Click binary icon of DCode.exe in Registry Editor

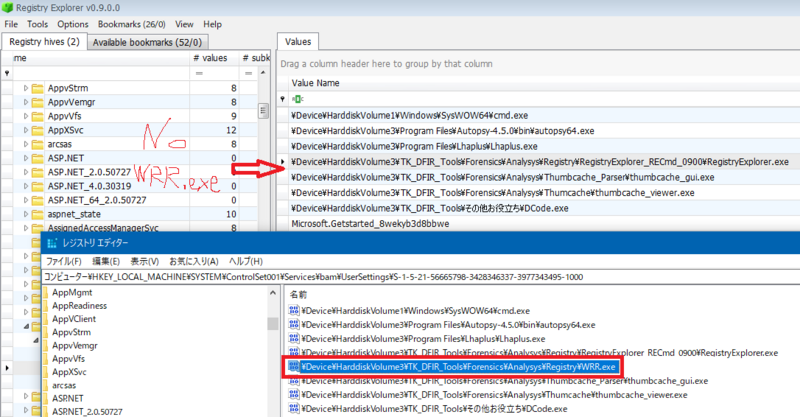coord(294,408)
